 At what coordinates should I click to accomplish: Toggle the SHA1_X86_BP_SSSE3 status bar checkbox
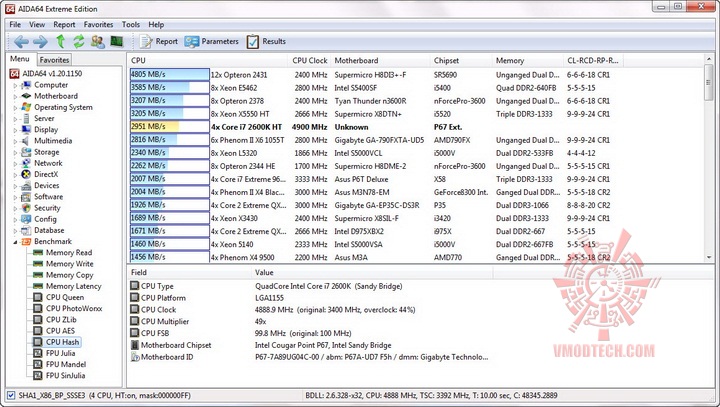[x=11, y=395]
